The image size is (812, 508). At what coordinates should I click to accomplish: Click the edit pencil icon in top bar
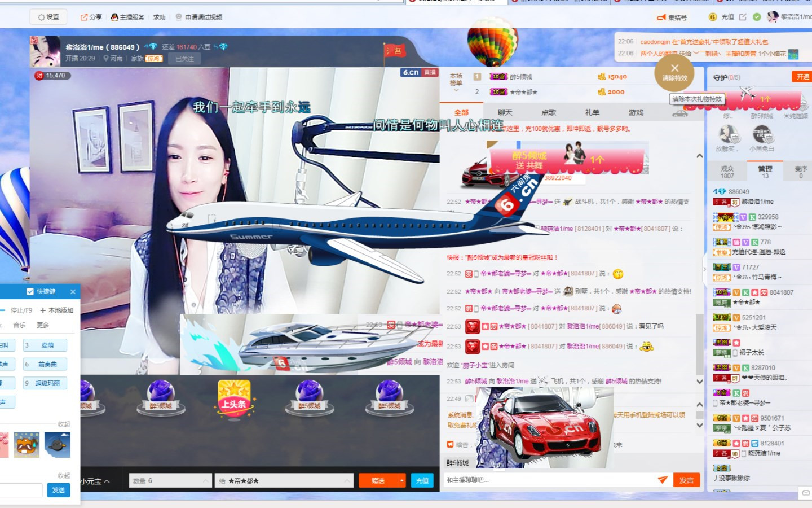[743, 17]
